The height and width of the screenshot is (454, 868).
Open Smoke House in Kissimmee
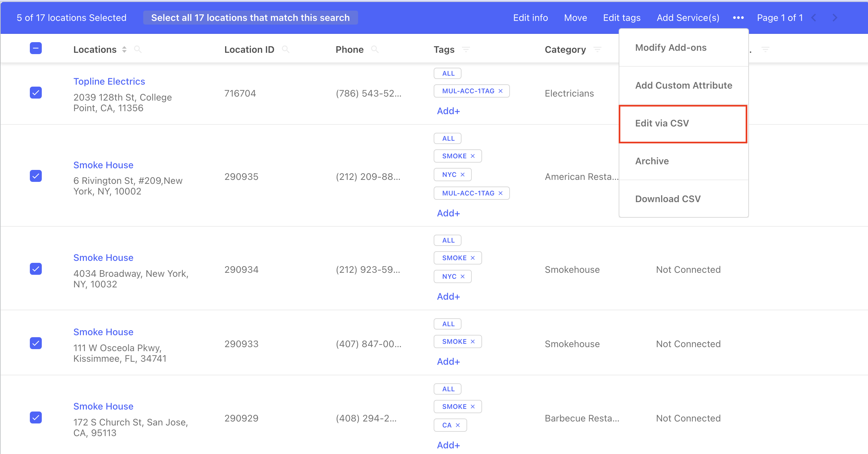103,332
